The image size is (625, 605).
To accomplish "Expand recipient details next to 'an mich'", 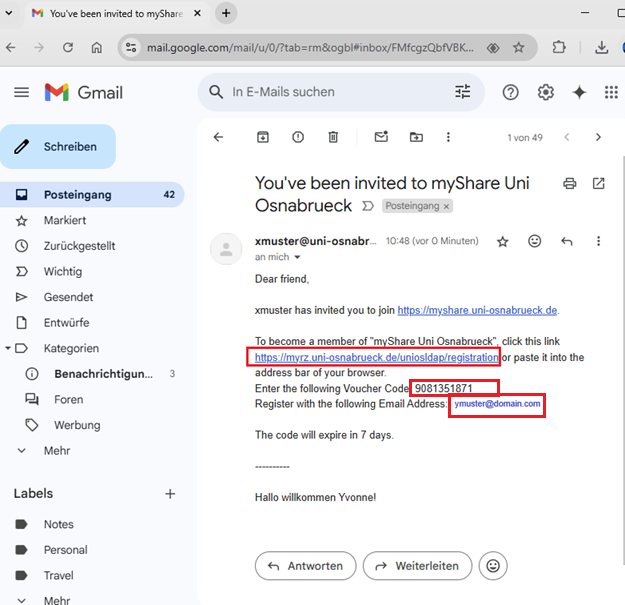I will (297, 257).
